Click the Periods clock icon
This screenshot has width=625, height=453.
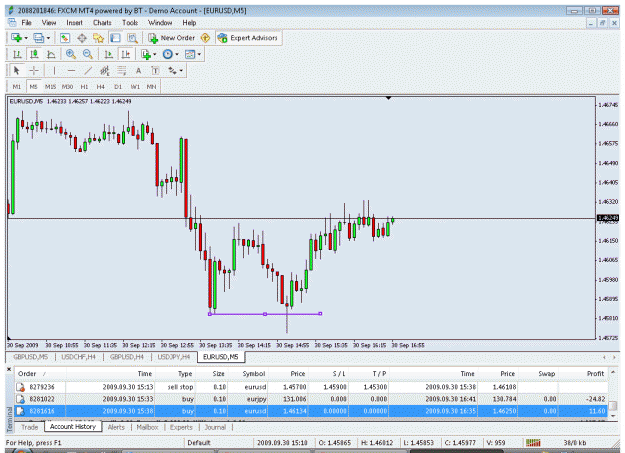click(168, 54)
